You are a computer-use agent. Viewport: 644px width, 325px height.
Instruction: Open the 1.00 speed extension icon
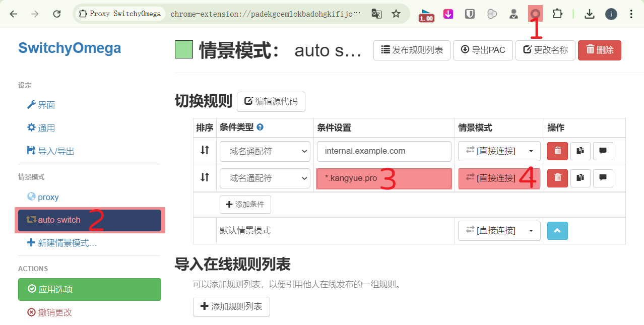coord(426,15)
